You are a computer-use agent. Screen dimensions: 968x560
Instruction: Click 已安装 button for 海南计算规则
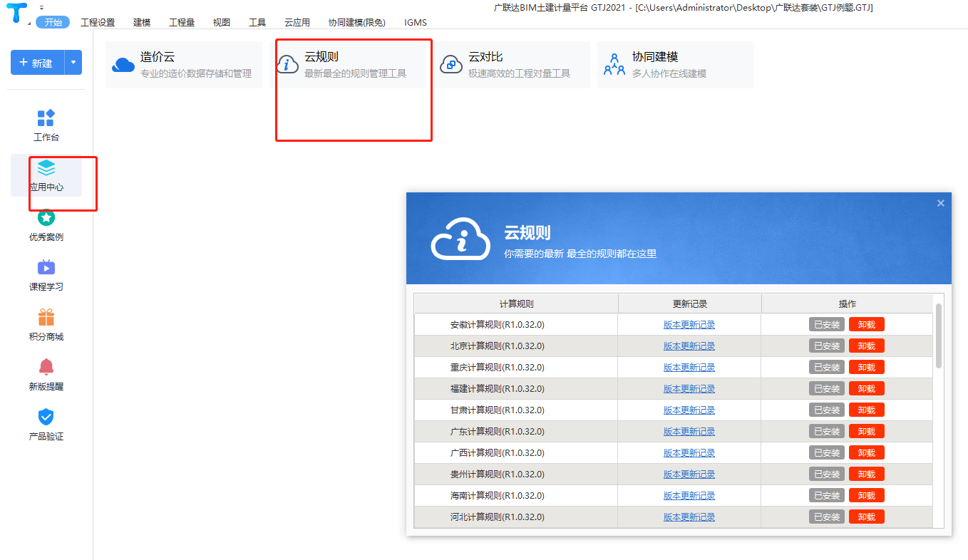pyautogui.click(x=827, y=495)
